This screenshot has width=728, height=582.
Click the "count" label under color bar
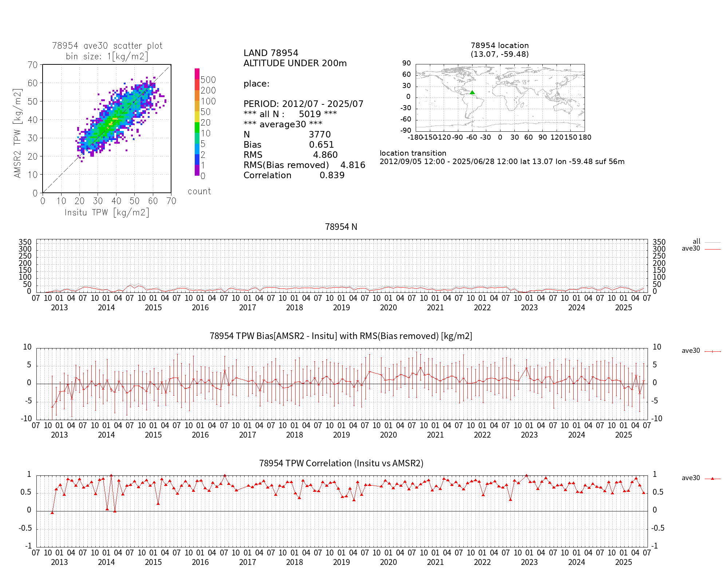[x=199, y=191]
